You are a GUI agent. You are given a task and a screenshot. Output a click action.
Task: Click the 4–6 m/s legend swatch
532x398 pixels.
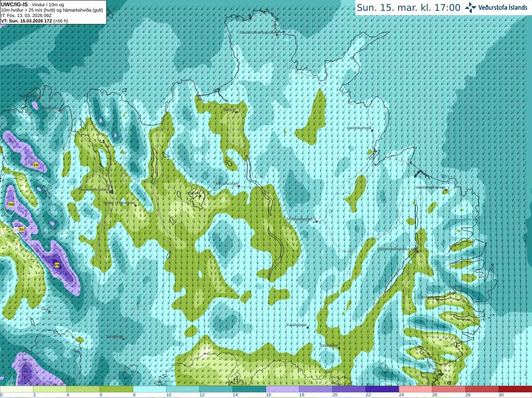pos(83,389)
